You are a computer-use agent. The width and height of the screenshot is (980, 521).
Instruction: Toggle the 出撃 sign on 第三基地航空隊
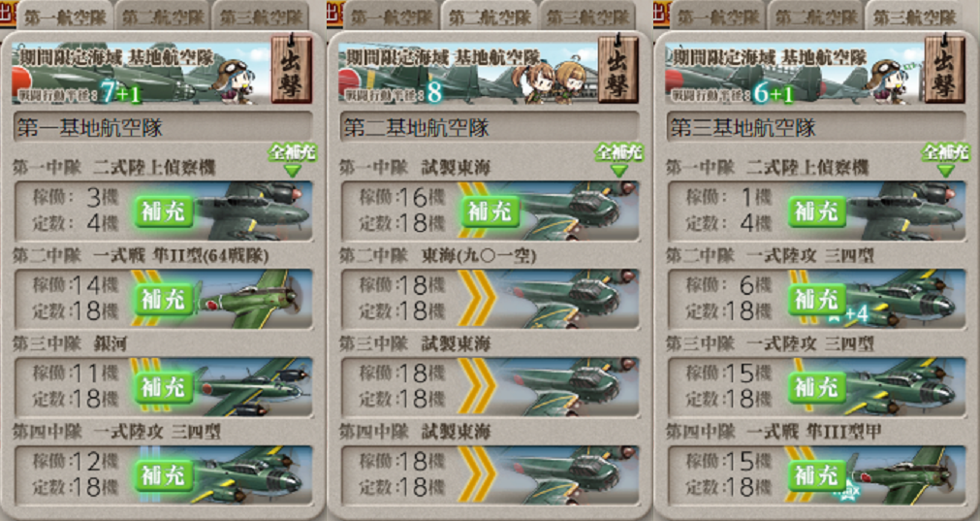[x=944, y=70]
